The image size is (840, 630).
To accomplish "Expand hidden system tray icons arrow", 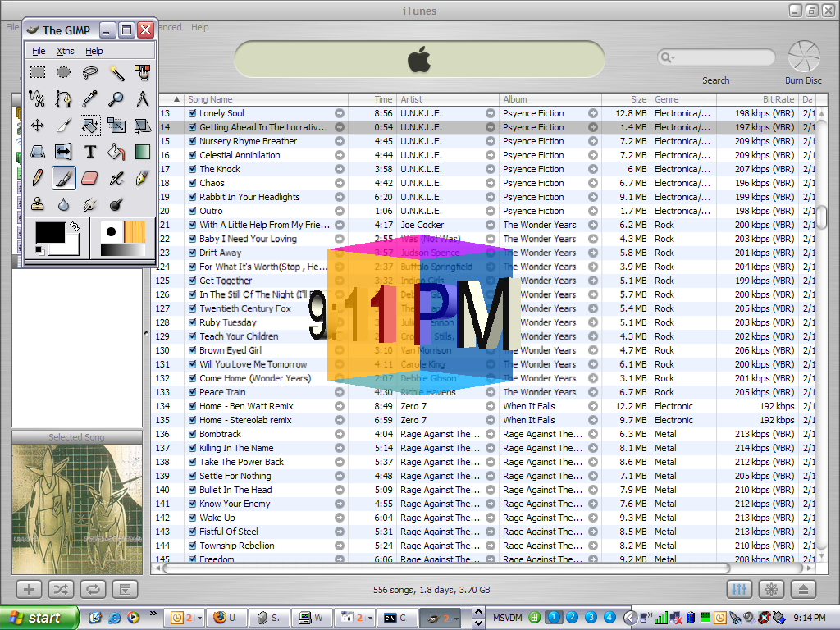I will [x=630, y=618].
